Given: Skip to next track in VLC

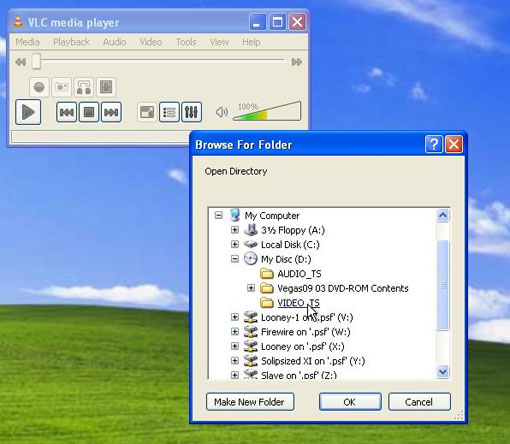Looking at the screenshot, I should click(111, 112).
